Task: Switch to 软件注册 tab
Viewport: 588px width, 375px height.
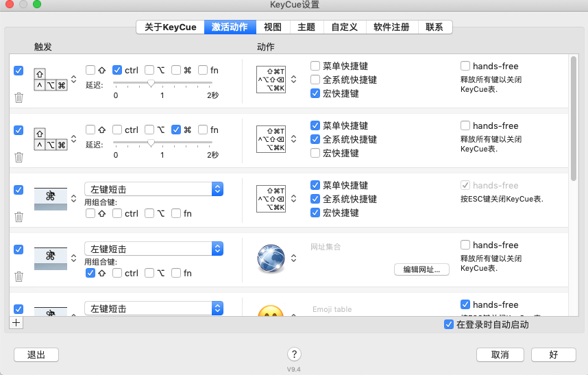Action: click(x=392, y=27)
